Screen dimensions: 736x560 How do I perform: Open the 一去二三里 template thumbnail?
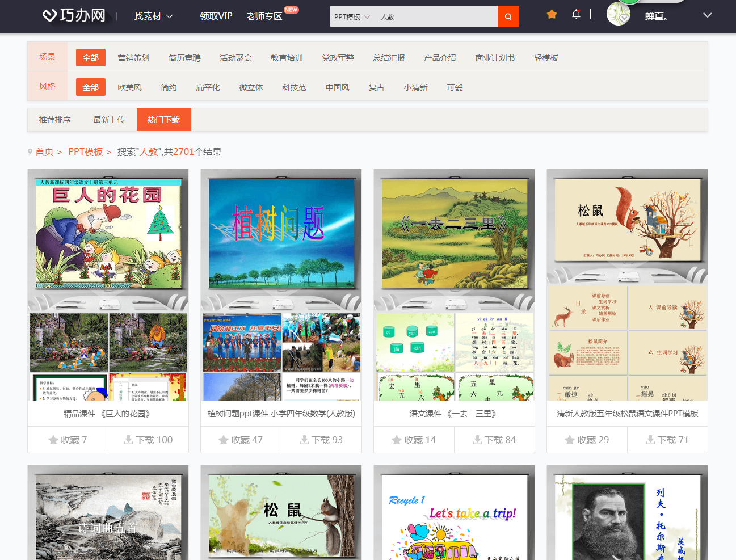[x=454, y=285]
